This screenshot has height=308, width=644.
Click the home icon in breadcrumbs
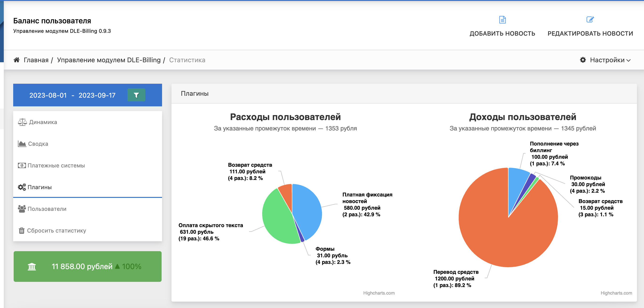point(16,60)
